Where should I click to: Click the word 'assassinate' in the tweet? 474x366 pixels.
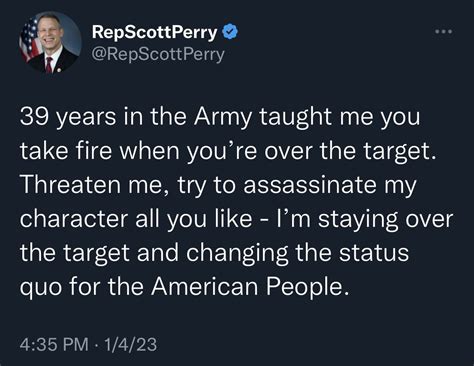point(310,185)
